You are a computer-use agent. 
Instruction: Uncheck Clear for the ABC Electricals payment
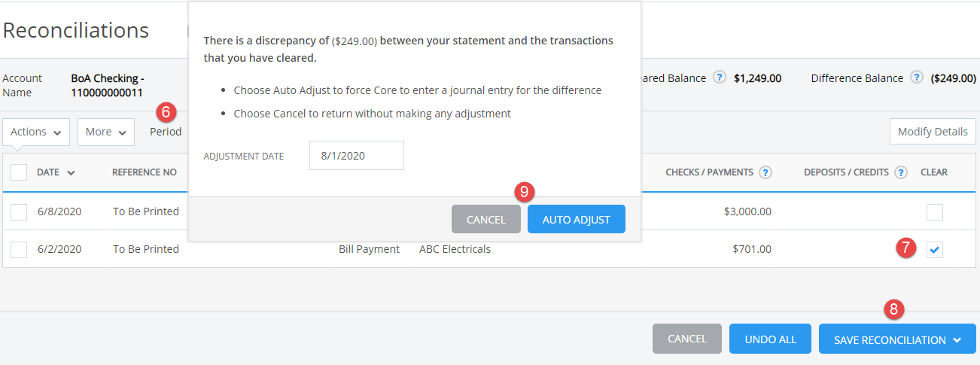tap(935, 250)
